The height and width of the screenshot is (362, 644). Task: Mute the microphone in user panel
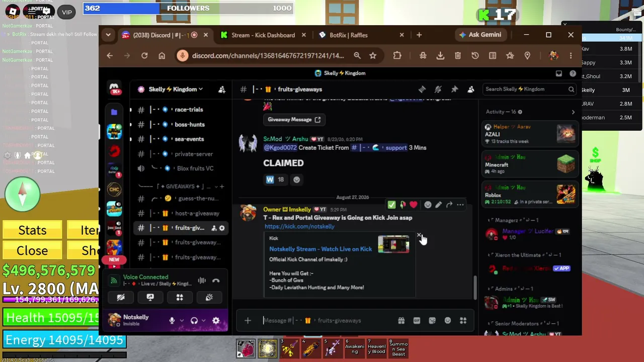[x=172, y=320]
